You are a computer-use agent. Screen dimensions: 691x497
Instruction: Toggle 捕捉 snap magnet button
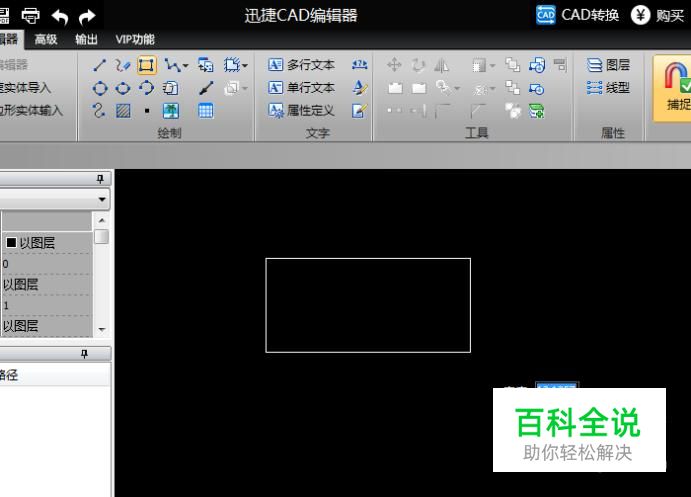[x=673, y=88]
